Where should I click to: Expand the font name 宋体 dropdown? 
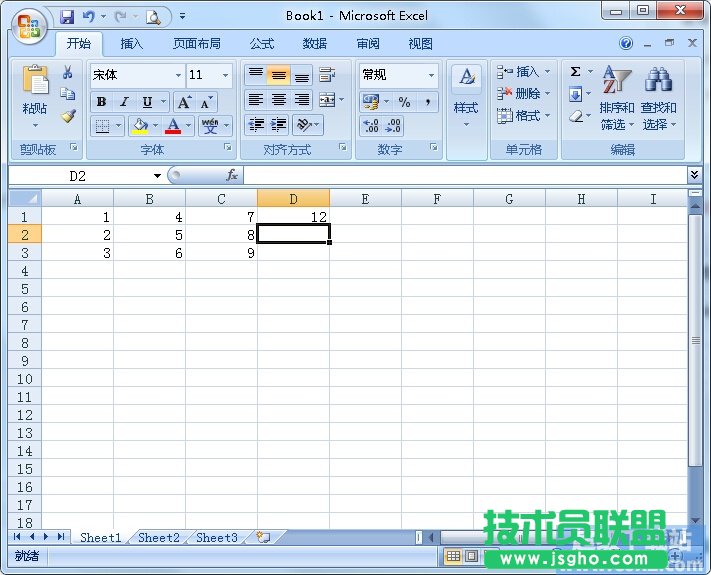[178, 75]
